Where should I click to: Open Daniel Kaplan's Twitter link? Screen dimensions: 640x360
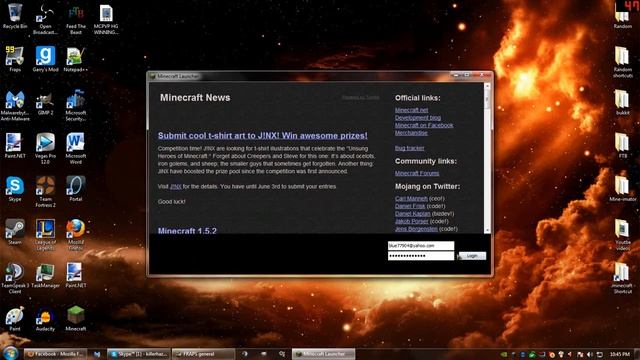412,213
